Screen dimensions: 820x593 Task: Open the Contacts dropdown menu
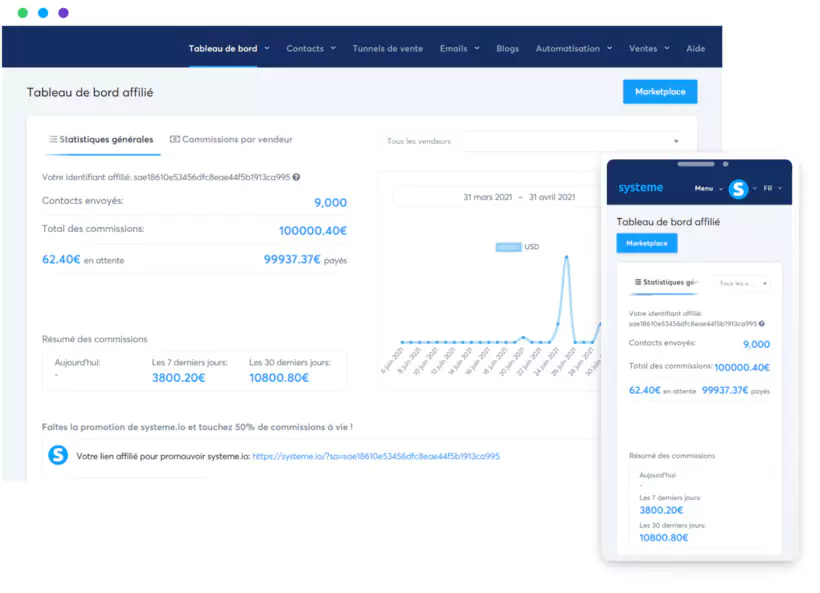pos(310,48)
